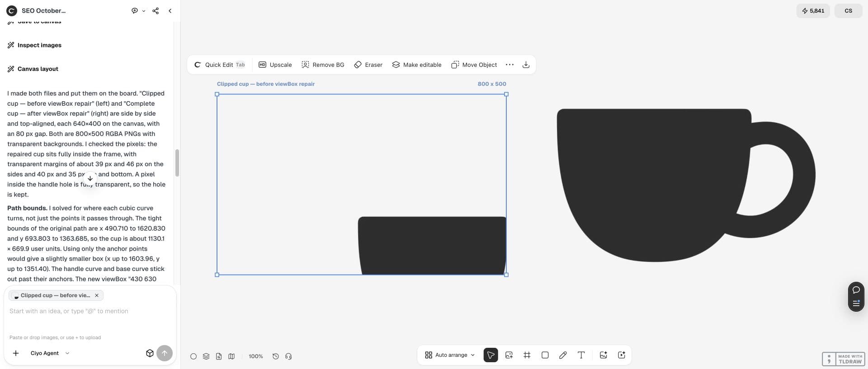This screenshot has width=868, height=369.
Task: Send the message with arrow button
Action: 165,353
